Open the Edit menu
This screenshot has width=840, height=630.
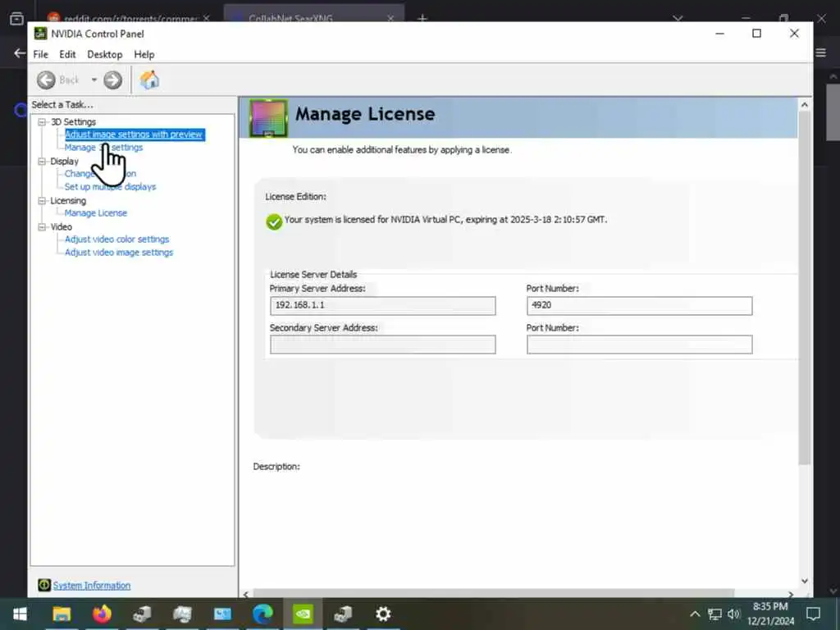coord(67,55)
